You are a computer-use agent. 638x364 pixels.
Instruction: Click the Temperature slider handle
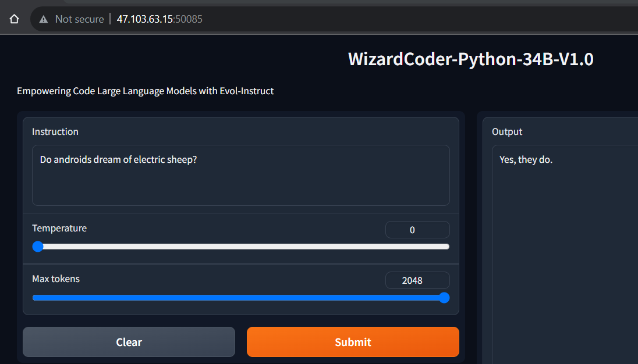pos(38,247)
